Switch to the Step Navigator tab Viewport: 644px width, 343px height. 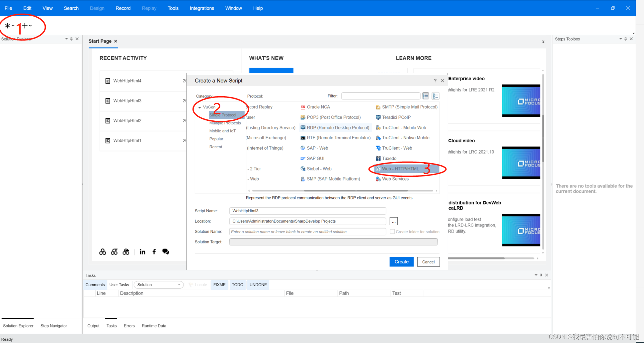point(54,326)
